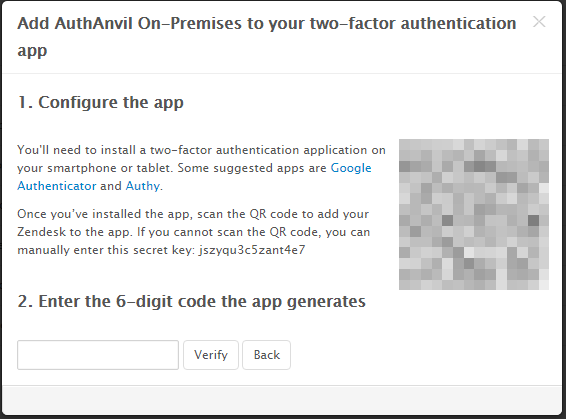
Task: Click the gray footer bar of the dialog
Action: pos(282,400)
